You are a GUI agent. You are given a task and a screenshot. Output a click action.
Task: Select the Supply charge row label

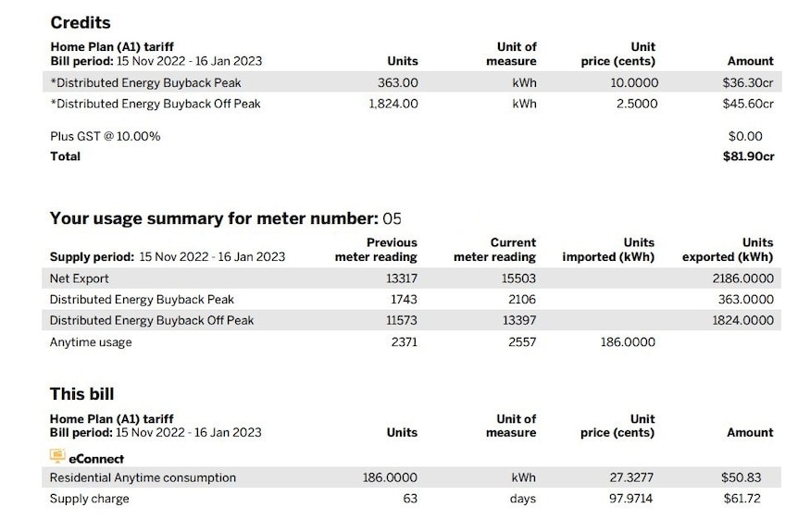(x=90, y=499)
